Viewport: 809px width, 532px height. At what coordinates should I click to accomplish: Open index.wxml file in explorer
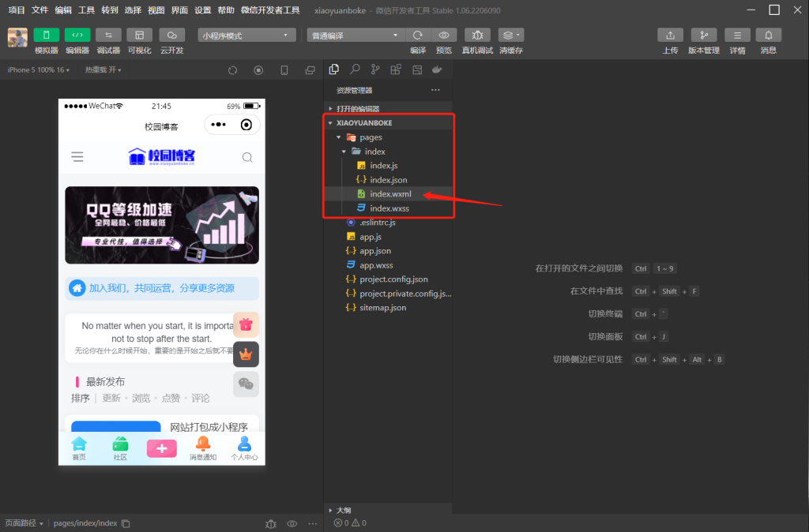[390, 194]
